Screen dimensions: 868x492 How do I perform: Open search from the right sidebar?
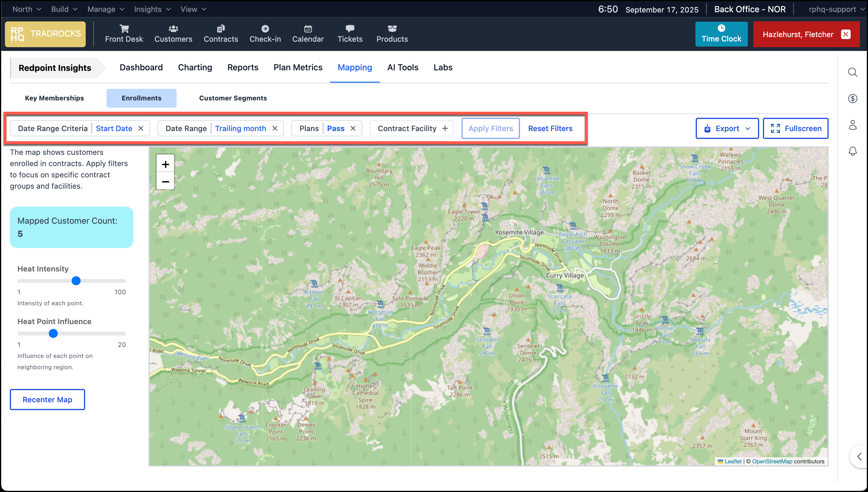click(853, 72)
